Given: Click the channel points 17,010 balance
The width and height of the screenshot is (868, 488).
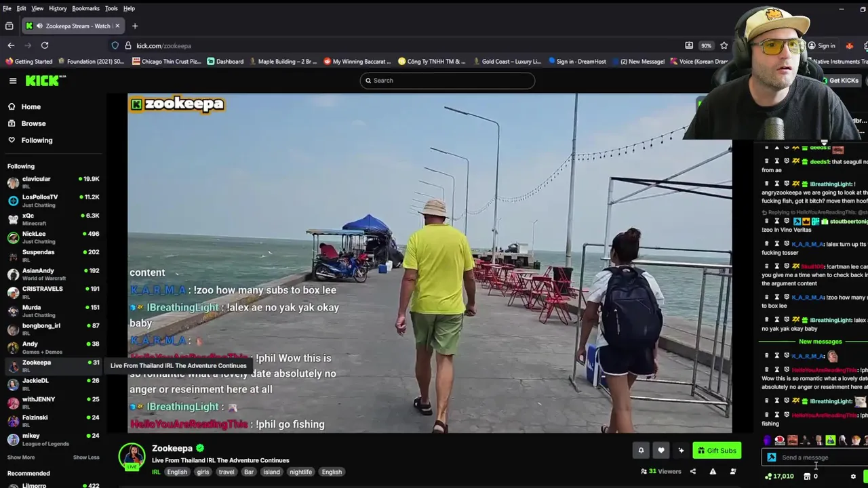Looking at the screenshot, I should (779, 476).
